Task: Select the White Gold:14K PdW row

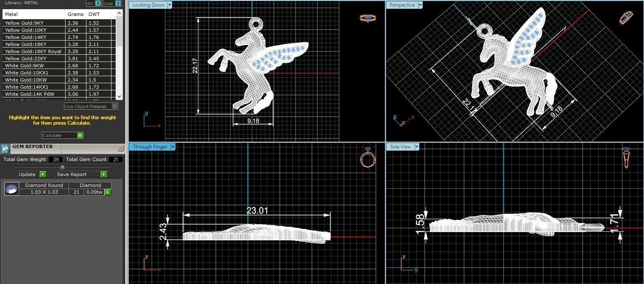Action: point(59,94)
